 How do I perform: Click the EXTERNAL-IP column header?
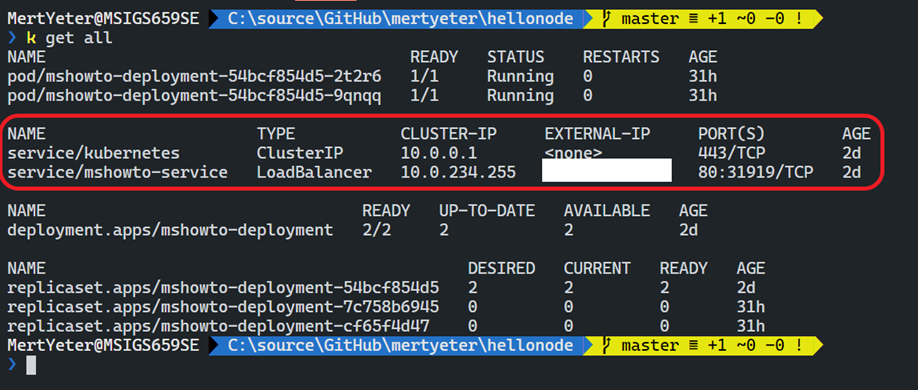(x=597, y=134)
